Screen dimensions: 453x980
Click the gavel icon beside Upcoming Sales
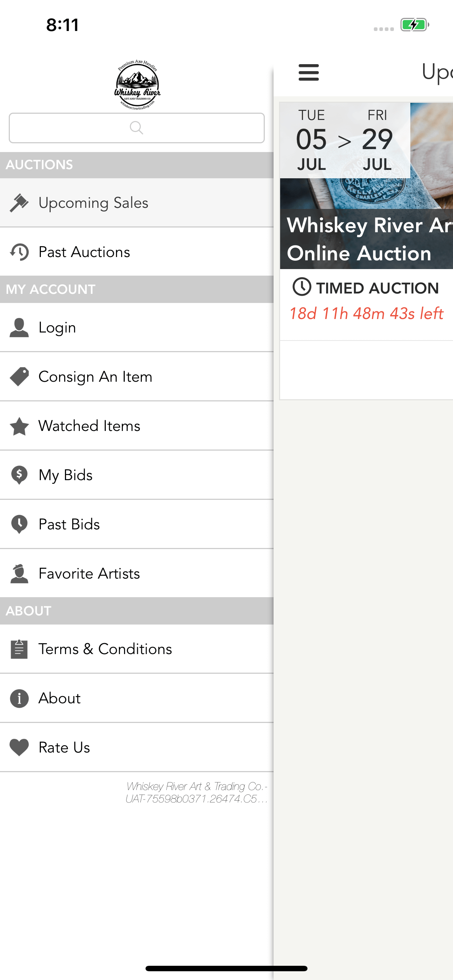[19, 203]
